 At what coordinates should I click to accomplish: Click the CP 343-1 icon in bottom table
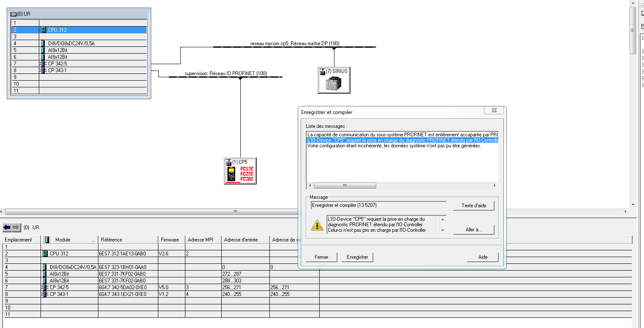44,294
